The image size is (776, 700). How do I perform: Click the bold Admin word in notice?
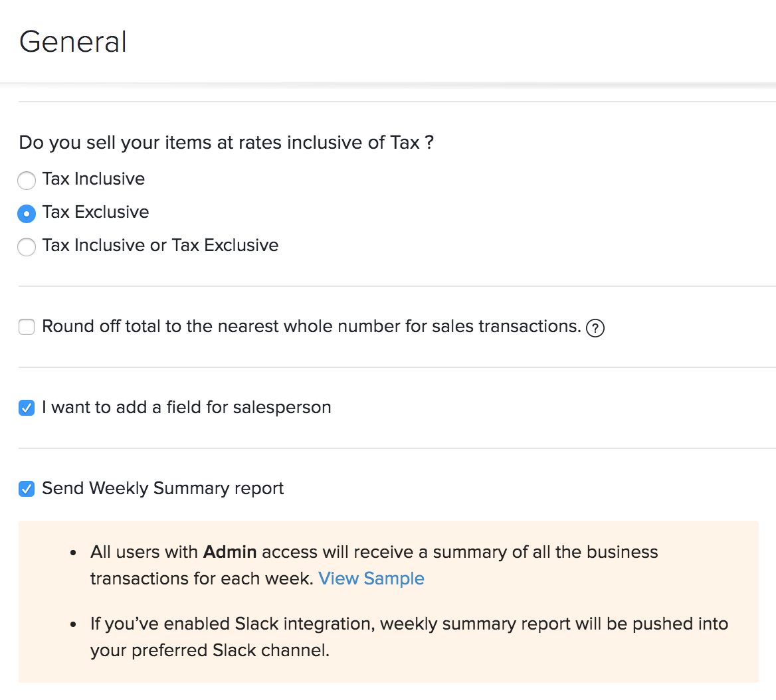(230, 552)
